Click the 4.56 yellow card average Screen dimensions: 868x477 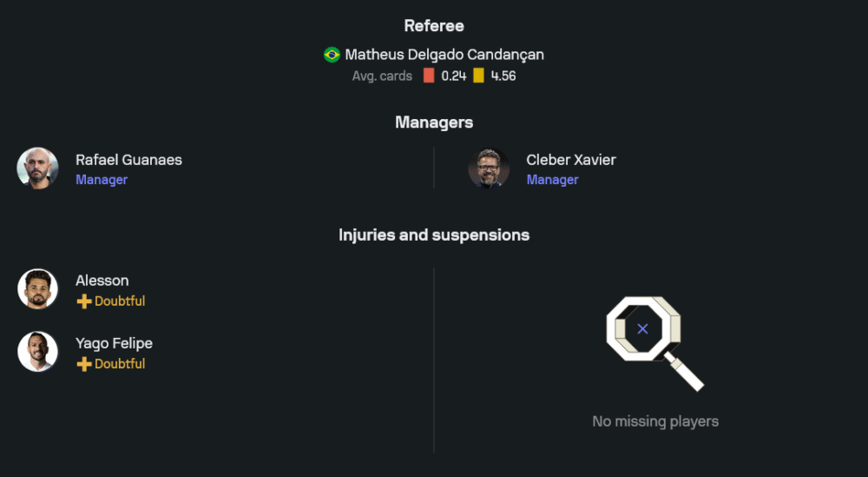click(503, 76)
